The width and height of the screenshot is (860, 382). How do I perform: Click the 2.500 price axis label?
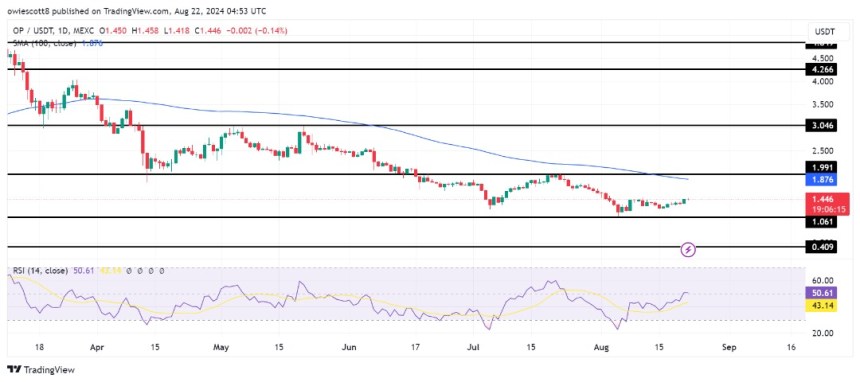coord(824,150)
